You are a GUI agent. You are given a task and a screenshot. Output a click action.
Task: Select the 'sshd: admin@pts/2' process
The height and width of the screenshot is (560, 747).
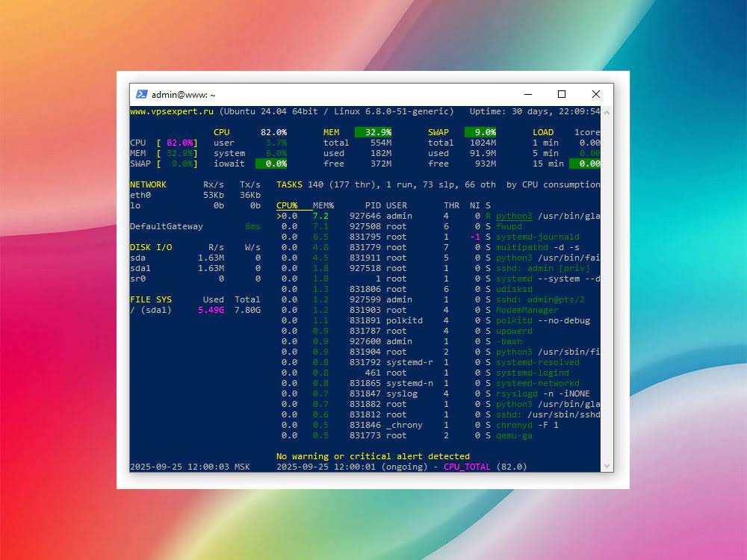(x=540, y=300)
